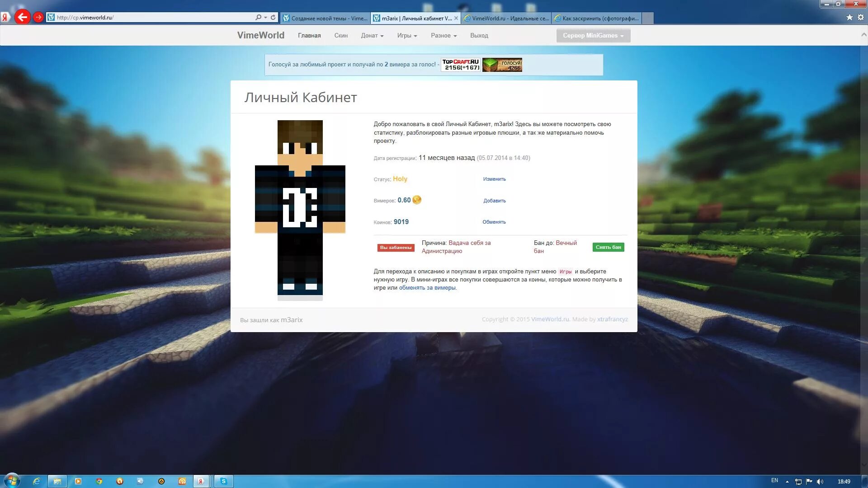Open the address bar autocomplete dropdown arrow

pyautogui.click(x=265, y=18)
